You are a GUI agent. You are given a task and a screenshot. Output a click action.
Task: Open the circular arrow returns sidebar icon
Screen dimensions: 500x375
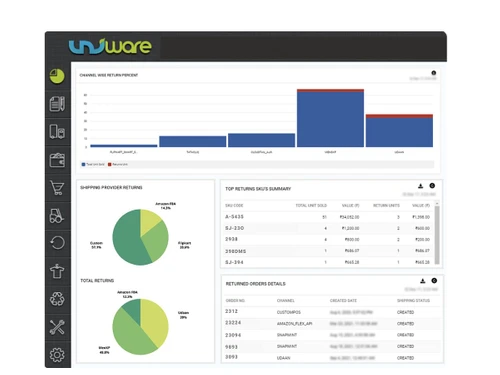point(57,243)
